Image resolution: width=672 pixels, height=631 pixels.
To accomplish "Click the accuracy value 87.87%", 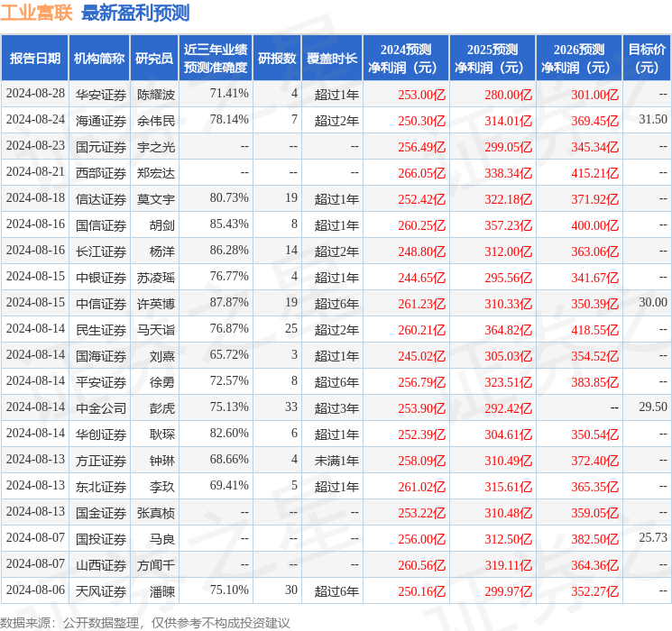I will click(229, 302).
